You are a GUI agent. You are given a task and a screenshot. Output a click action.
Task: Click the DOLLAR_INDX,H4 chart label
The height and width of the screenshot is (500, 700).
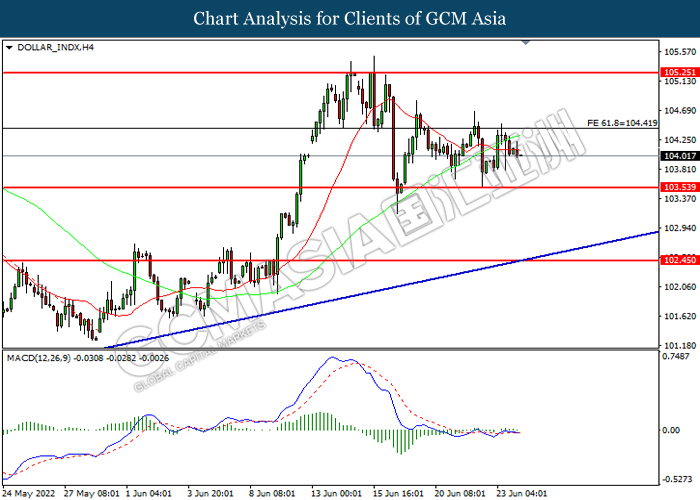coord(55,47)
